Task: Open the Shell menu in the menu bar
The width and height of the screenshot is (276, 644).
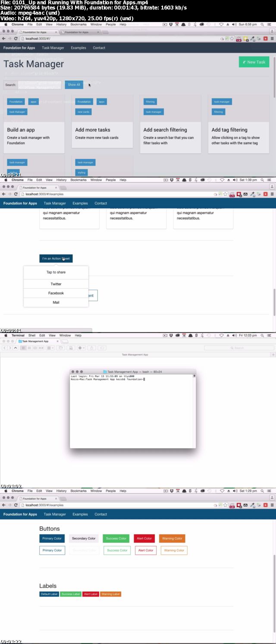Action: [x=32, y=336]
